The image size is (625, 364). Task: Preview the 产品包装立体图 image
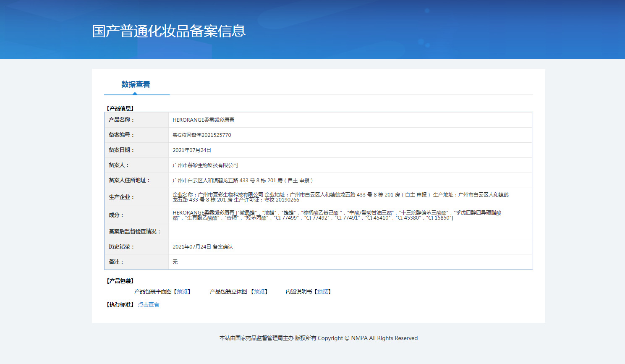[x=259, y=291]
